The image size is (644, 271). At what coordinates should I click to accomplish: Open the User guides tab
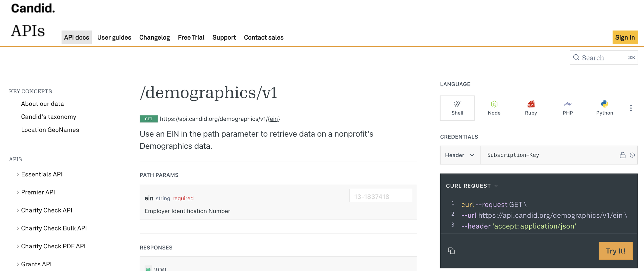point(114,37)
